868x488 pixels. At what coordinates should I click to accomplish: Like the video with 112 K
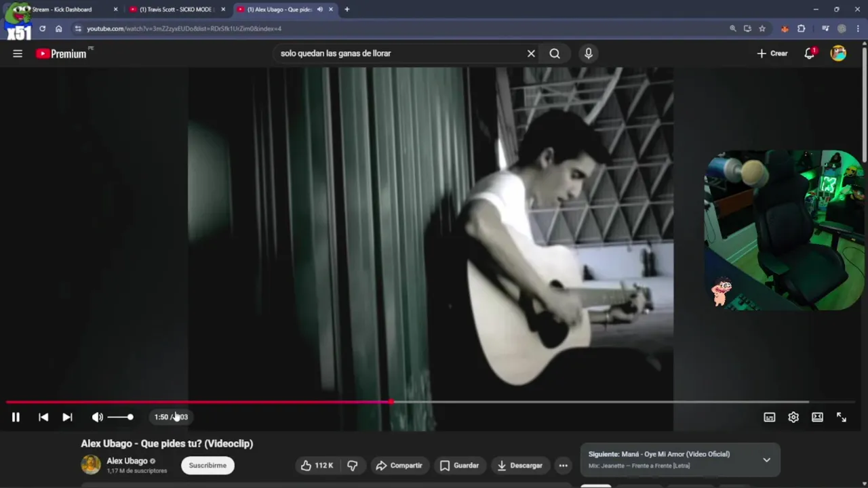point(317,466)
